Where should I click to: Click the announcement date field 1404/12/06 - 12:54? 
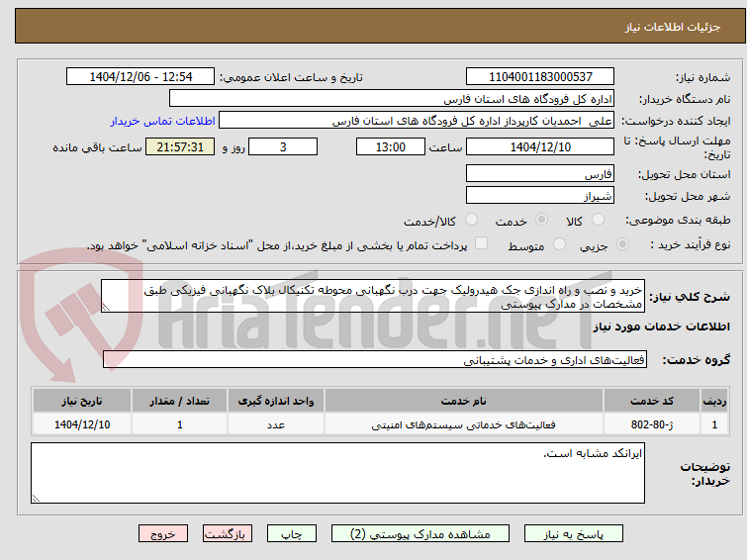(140, 76)
